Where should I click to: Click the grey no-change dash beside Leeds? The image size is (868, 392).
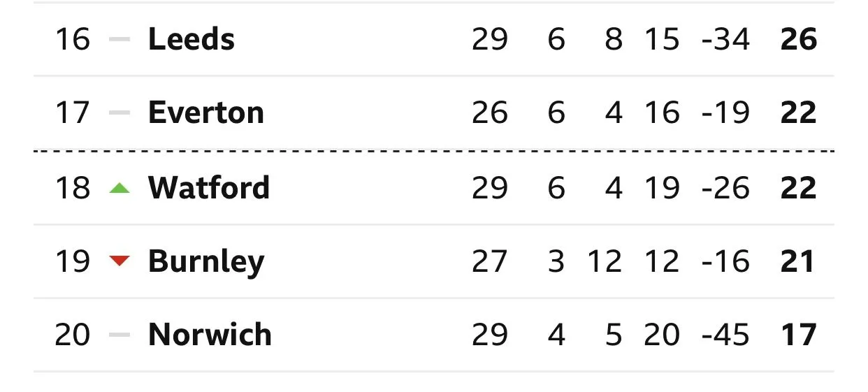click(x=120, y=39)
